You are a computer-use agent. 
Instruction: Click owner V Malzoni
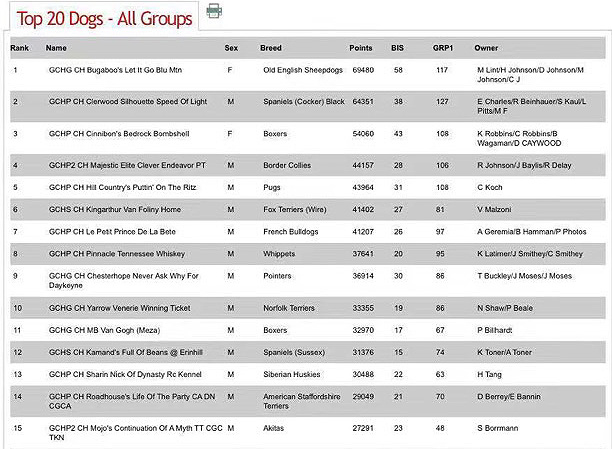click(494, 209)
